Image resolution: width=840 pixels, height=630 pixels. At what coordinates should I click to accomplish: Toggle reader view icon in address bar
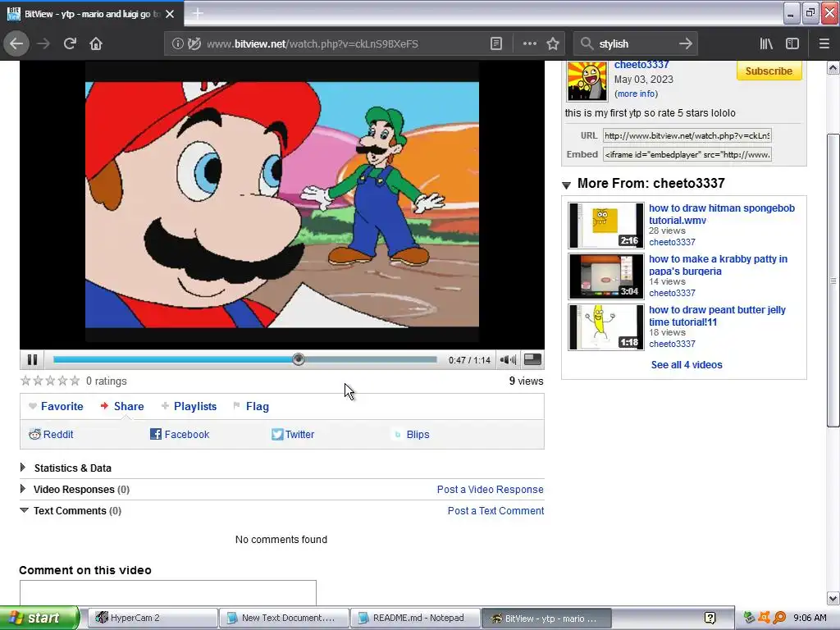point(496,44)
